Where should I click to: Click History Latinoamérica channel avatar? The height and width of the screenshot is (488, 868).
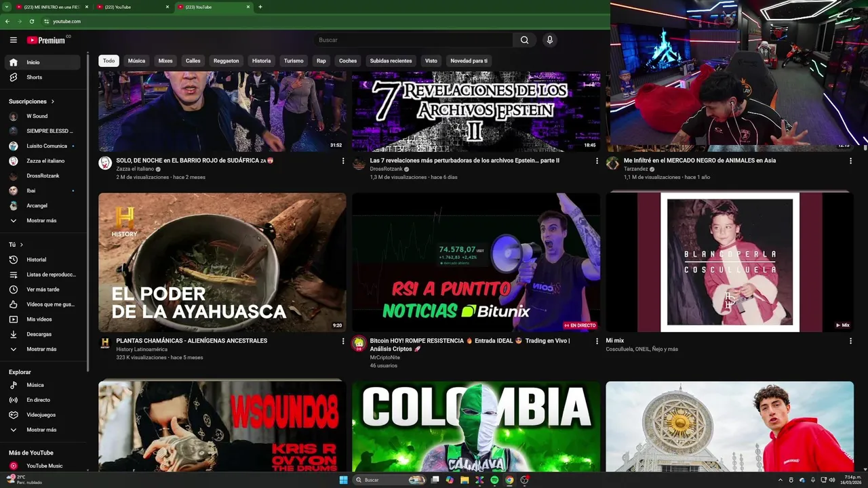(x=105, y=343)
